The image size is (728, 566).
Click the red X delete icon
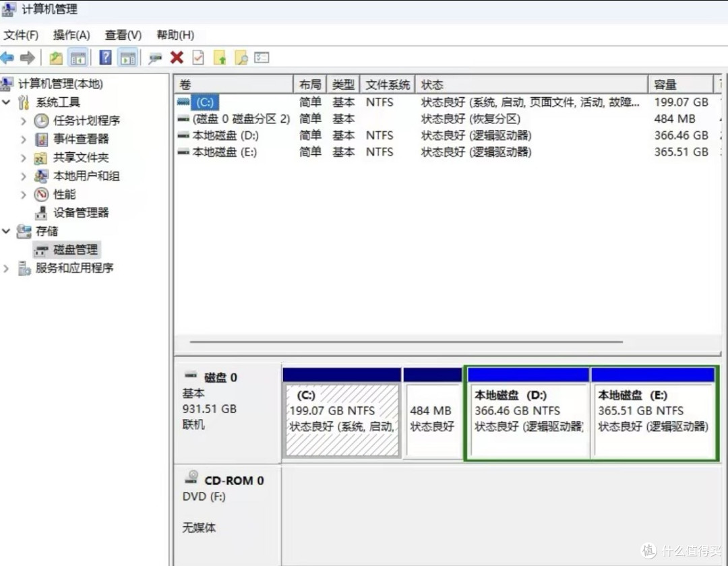[x=177, y=57]
